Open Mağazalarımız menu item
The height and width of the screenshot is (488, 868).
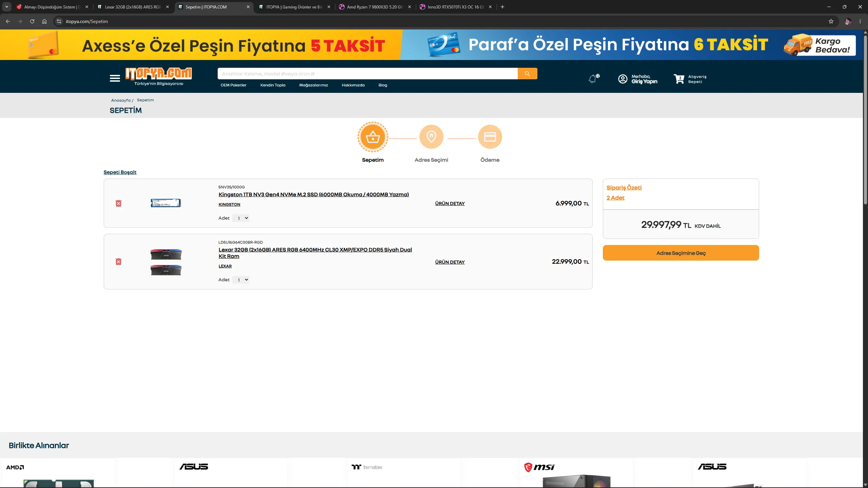click(x=314, y=85)
